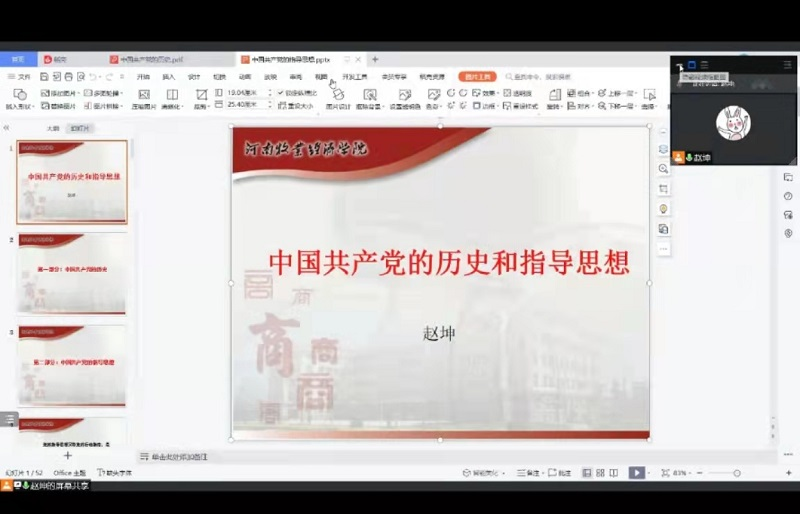Viewport: 800px width, 514px height.
Task: Click the notes area 单击此处添加备注
Action: tap(180, 456)
